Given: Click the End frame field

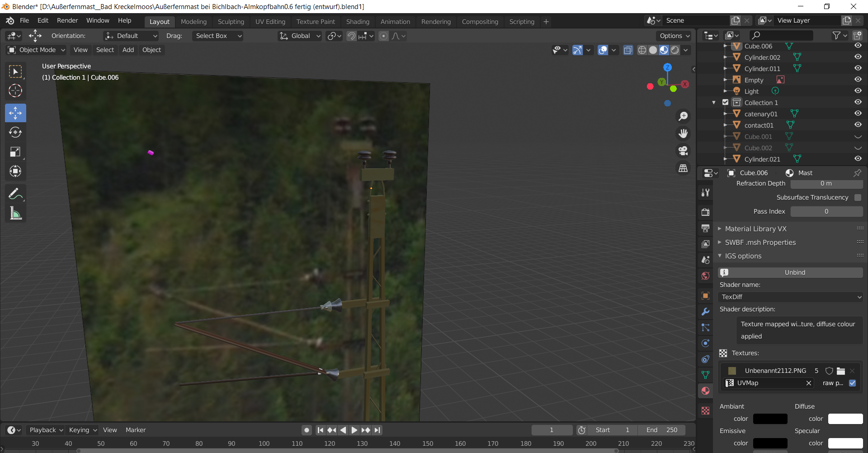Looking at the screenshot, I should [662, 430].
